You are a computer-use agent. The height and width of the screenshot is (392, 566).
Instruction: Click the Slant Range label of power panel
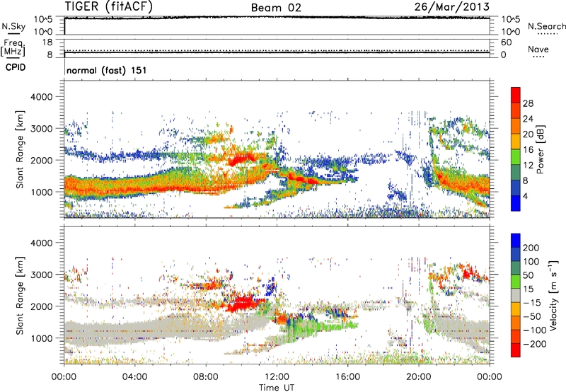click(20, 149)
